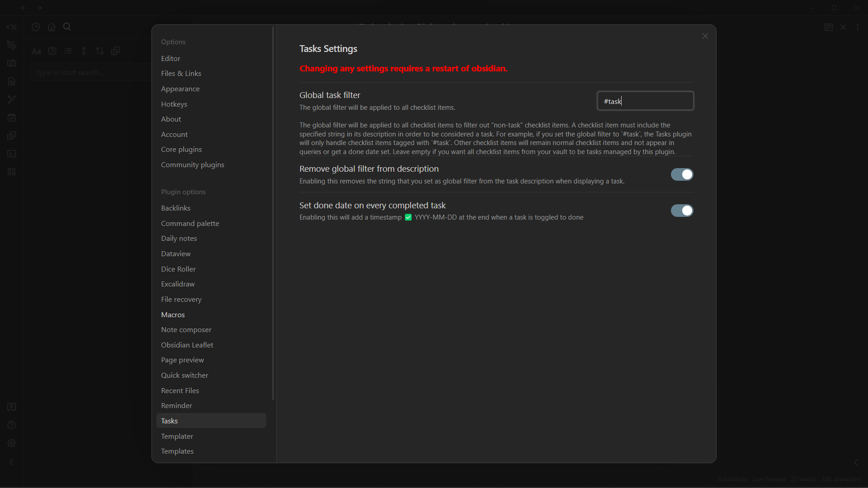The width and height of the screenshot is (868, 488).
Task: Uncheck the YYYY-MM-DD timestamp checkbox
Action: point(408,217)
